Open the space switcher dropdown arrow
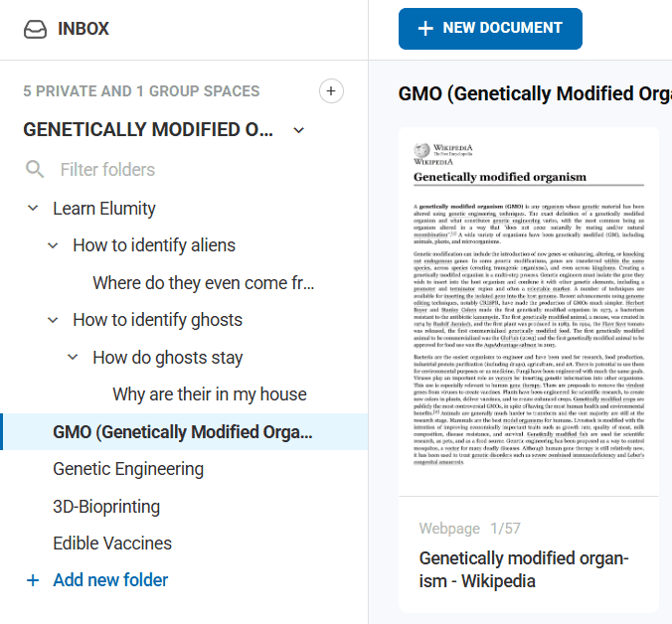This screenshot has width=672, height=624. 299,130
